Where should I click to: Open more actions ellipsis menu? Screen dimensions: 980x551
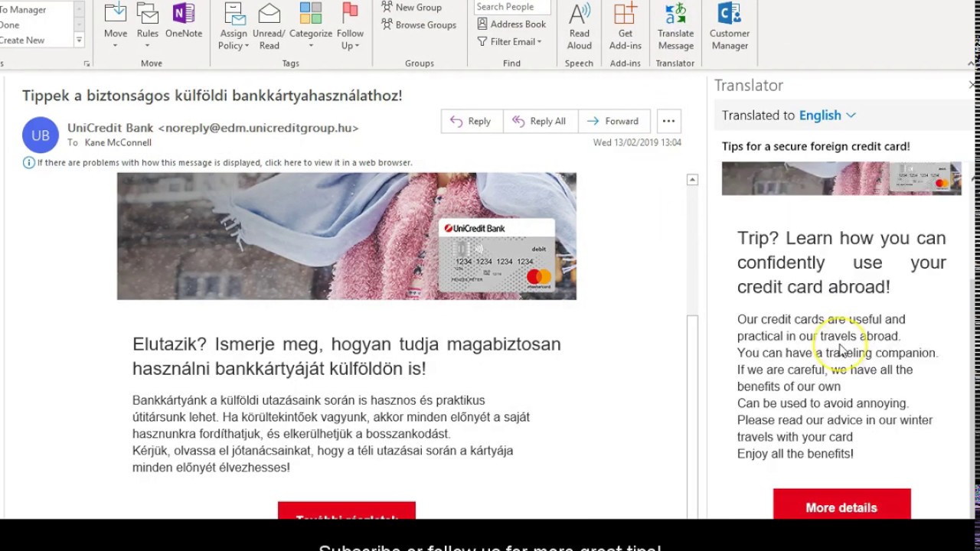pyautogui.click(x=668, y=121)
